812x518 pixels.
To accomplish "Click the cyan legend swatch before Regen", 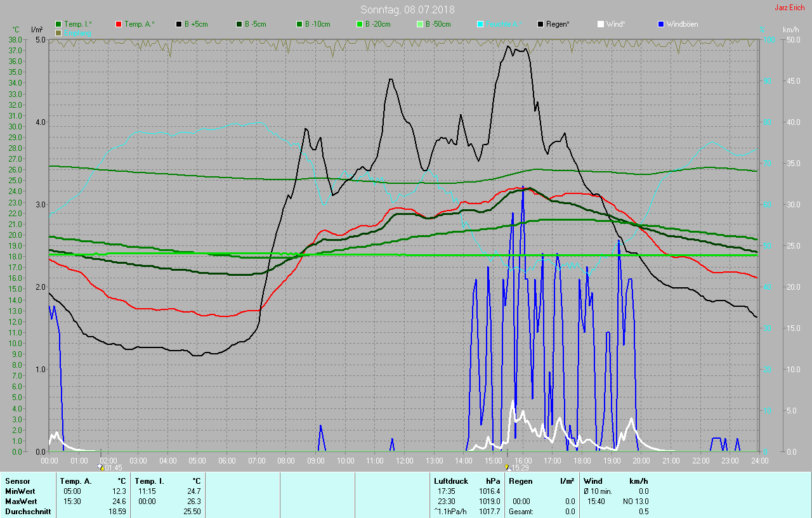I will point(480,24).
